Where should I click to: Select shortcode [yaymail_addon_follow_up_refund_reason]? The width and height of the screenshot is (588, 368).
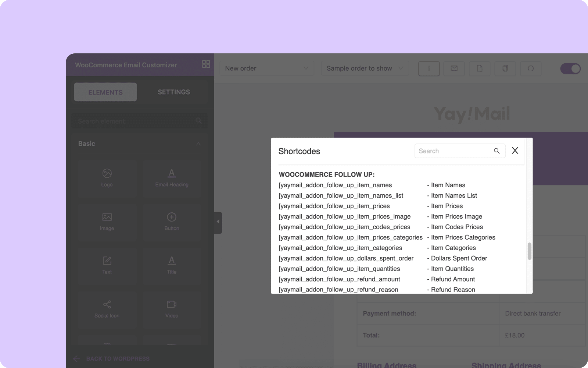(338, 290)
